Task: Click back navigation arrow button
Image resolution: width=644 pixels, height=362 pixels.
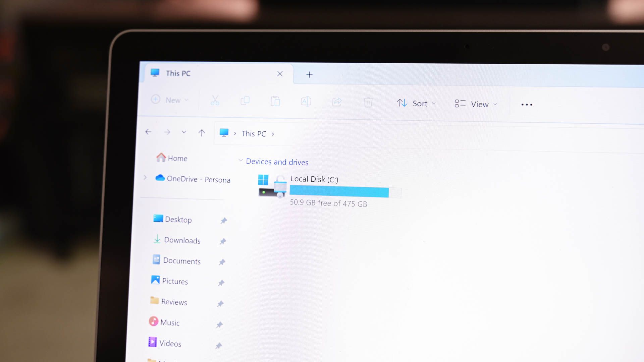Action: 148,132
